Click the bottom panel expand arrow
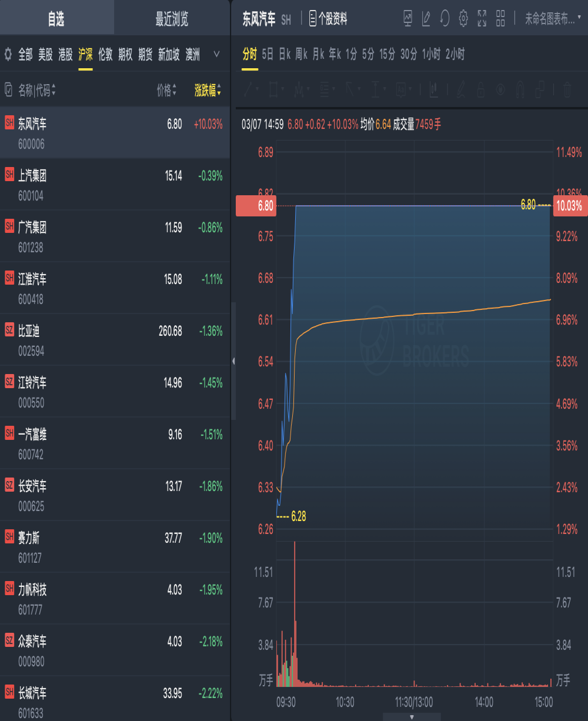The height and width of the screenshot is (721, 588). (412, 717)
